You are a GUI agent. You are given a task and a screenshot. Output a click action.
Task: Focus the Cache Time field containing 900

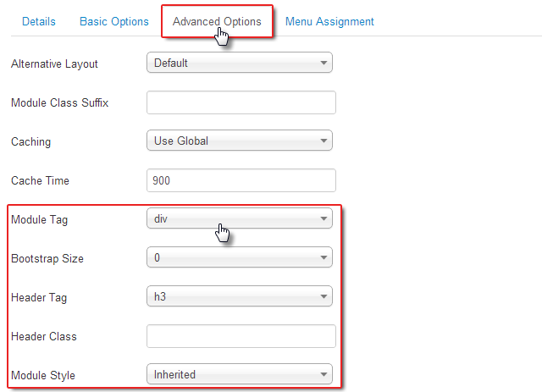click(241, 180)
